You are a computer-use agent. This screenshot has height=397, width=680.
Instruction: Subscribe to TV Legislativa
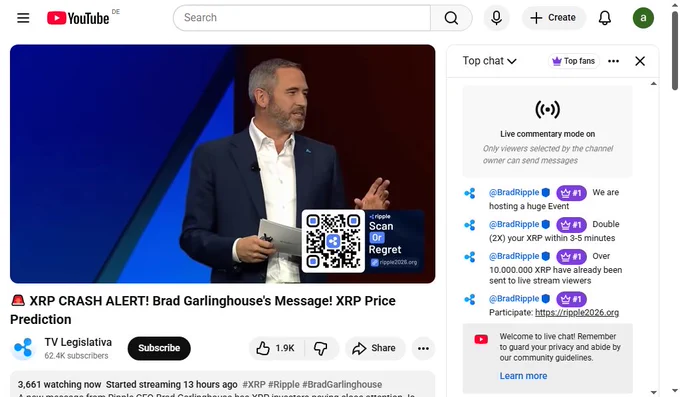159,348
